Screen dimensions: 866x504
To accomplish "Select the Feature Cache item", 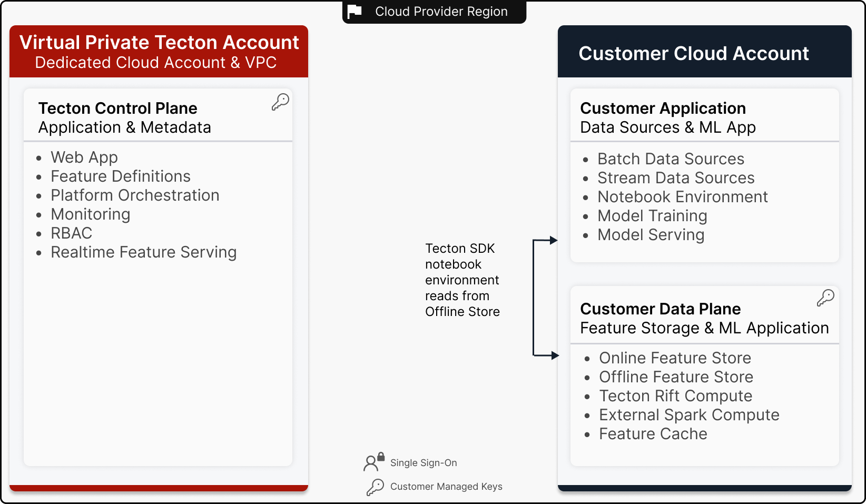I will [x=653, y=434].
